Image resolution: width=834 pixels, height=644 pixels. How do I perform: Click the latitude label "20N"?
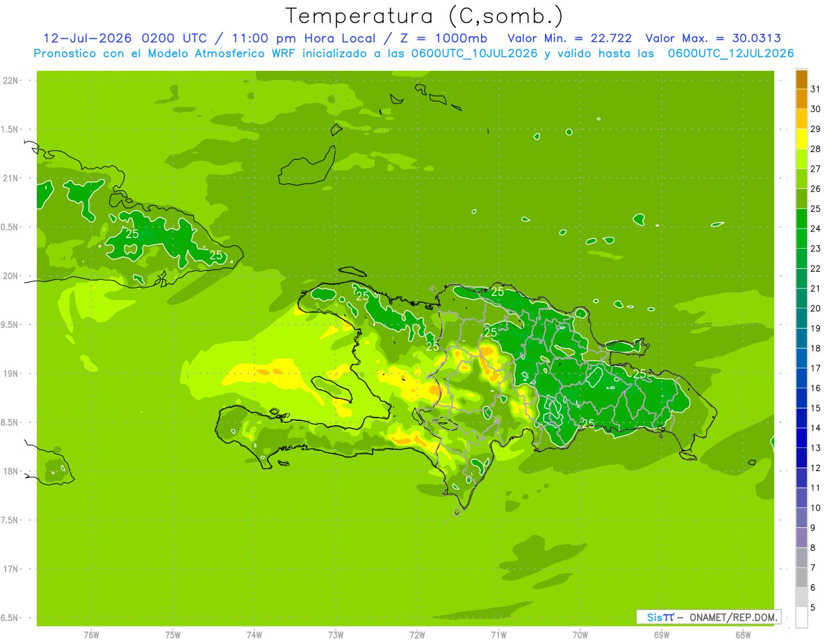[12, 276]
